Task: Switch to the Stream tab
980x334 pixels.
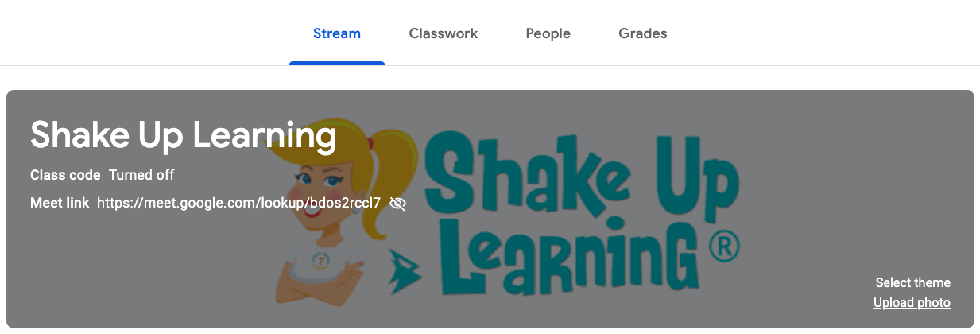Action: tap(337, 33)
